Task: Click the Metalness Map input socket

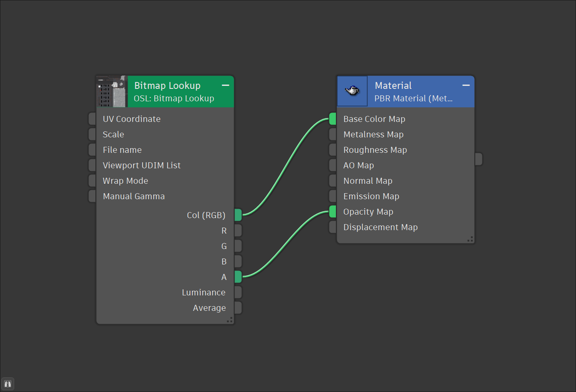Action: coord(333,134)
